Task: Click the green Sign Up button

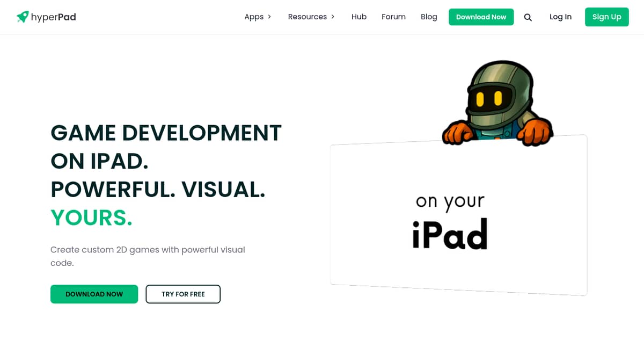Action: pos(606,17)
